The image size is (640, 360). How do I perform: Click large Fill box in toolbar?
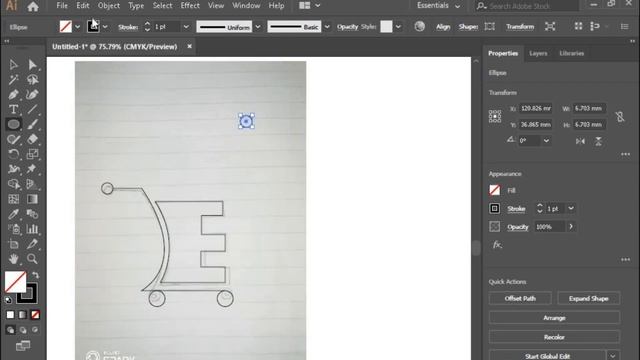click(15, 282)
